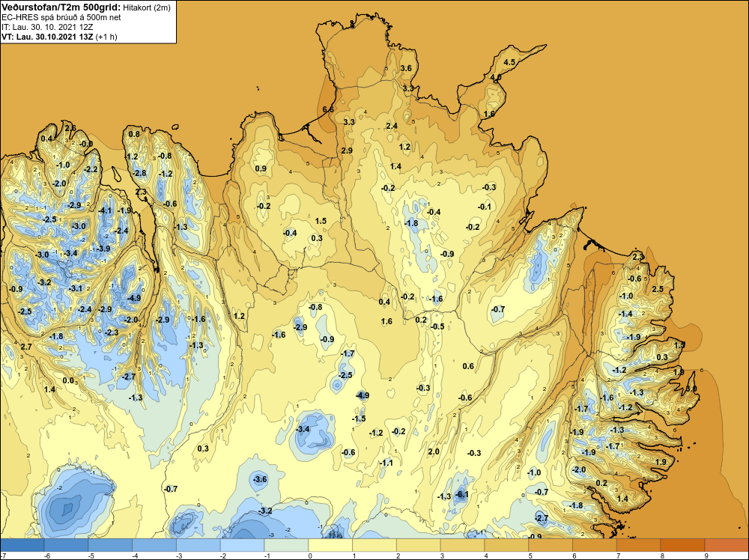Click the -0.0 temperature value
The height and width of the screenshot is (560, 749).
click(86, 144)
